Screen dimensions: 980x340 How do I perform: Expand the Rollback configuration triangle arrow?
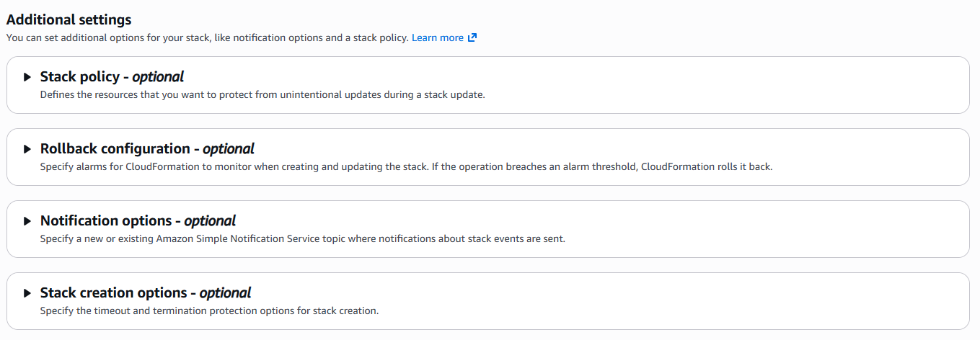[x=27, y=149]
